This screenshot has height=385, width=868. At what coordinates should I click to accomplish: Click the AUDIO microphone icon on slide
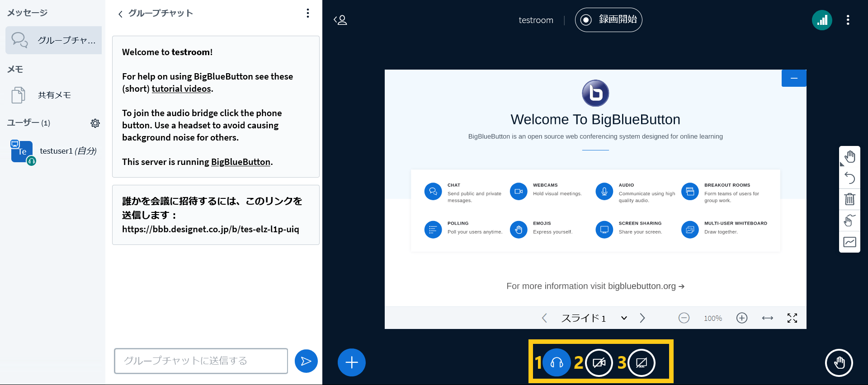[604, 191]
